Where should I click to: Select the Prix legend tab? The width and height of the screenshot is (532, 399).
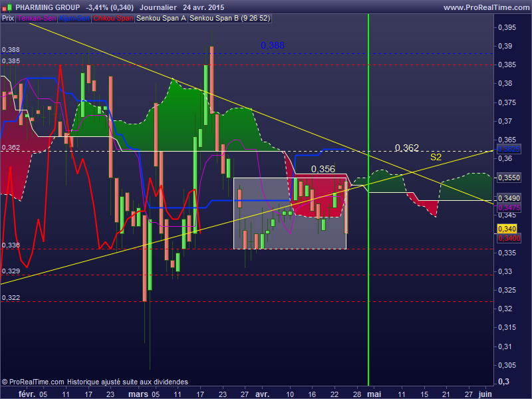click(x=8, y=19)
